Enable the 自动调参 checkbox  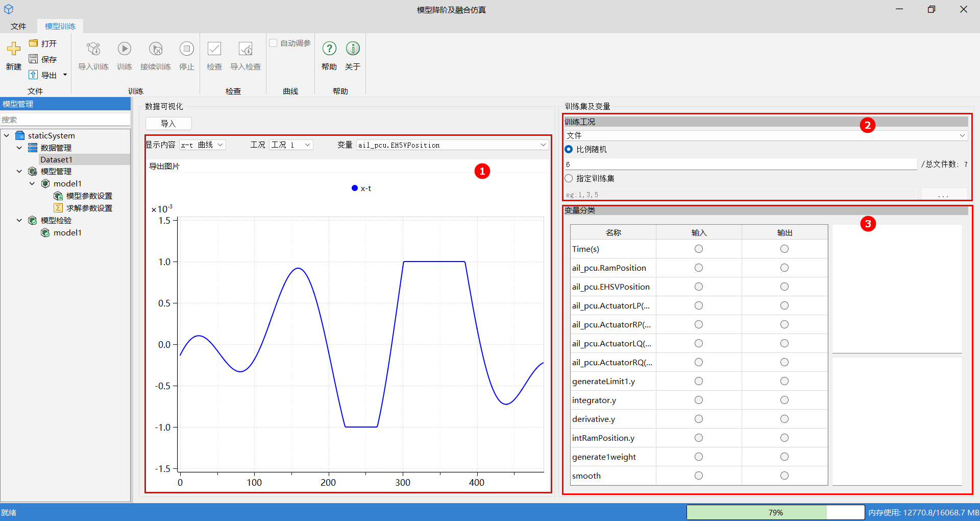coord(273,43)
